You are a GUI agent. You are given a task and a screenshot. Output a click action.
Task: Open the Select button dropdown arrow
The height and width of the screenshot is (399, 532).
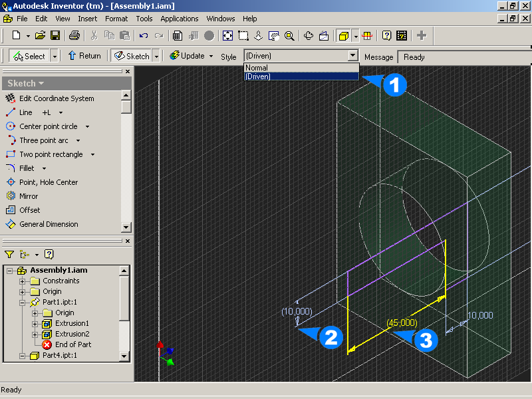coord(55,56)
